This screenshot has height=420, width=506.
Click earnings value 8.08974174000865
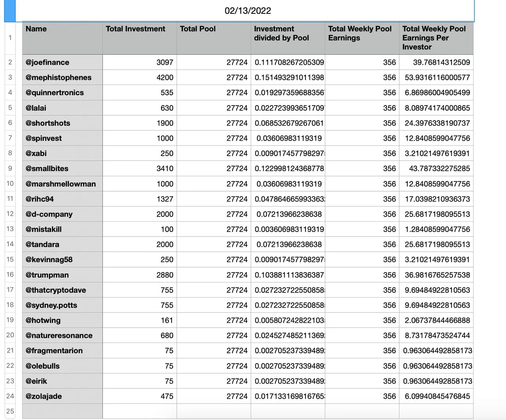click(x=436, y=108)
